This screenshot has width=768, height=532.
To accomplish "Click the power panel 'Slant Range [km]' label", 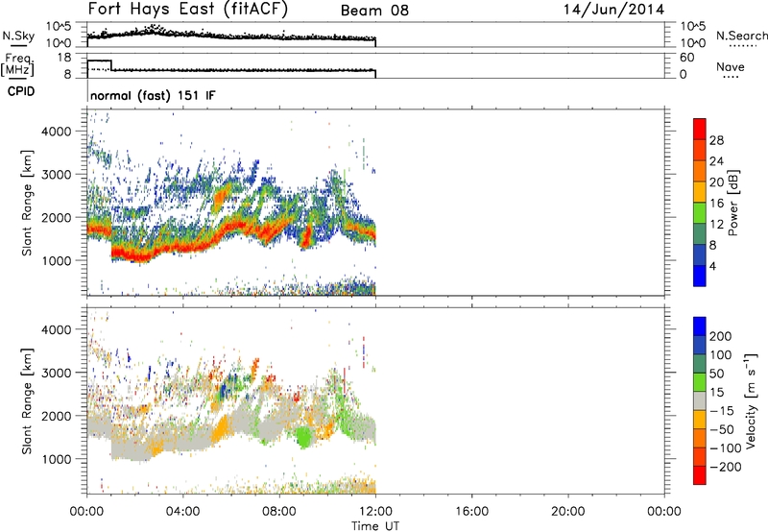I will (x=27, y=203).
